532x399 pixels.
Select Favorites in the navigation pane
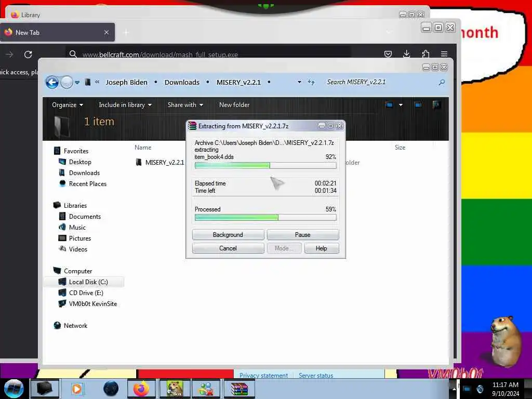[76, 151]
